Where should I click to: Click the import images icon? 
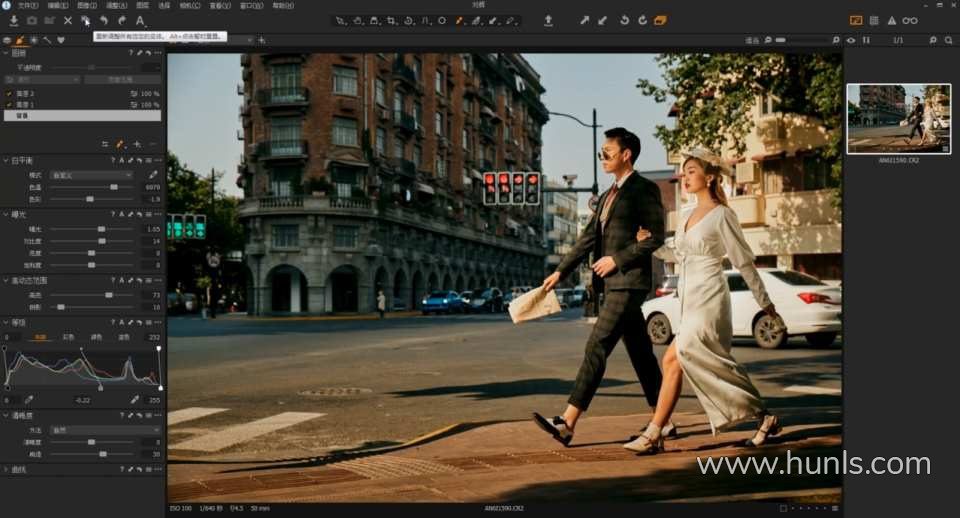coord(13,20)
